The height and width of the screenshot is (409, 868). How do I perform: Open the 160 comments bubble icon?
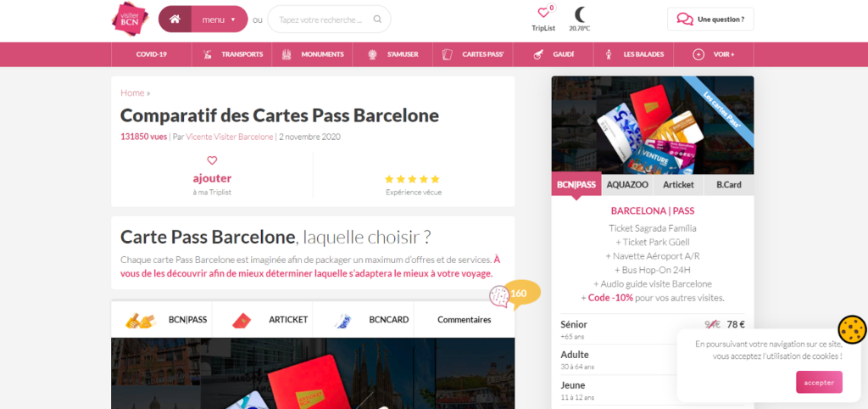click(500, 296)
